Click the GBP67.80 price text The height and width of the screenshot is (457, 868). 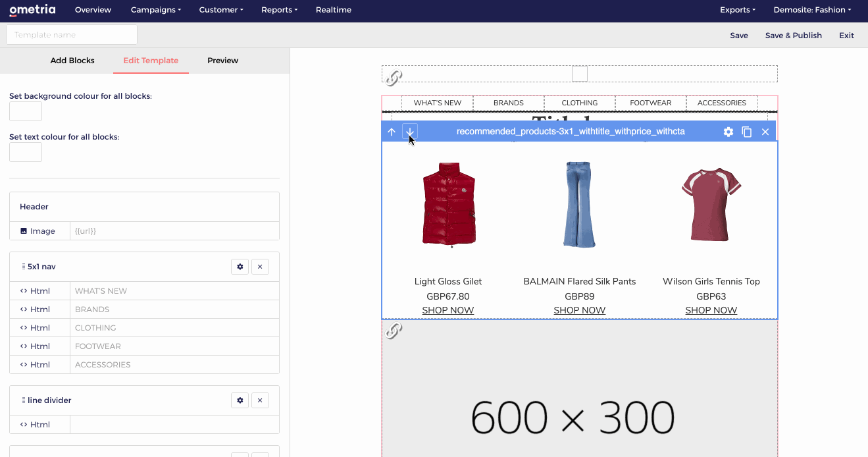pos(448,296)
